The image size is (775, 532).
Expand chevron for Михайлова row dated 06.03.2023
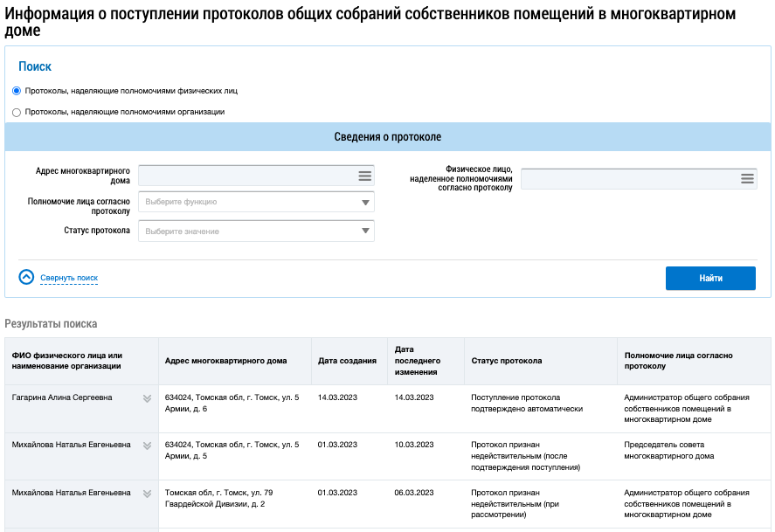point(148,494)
